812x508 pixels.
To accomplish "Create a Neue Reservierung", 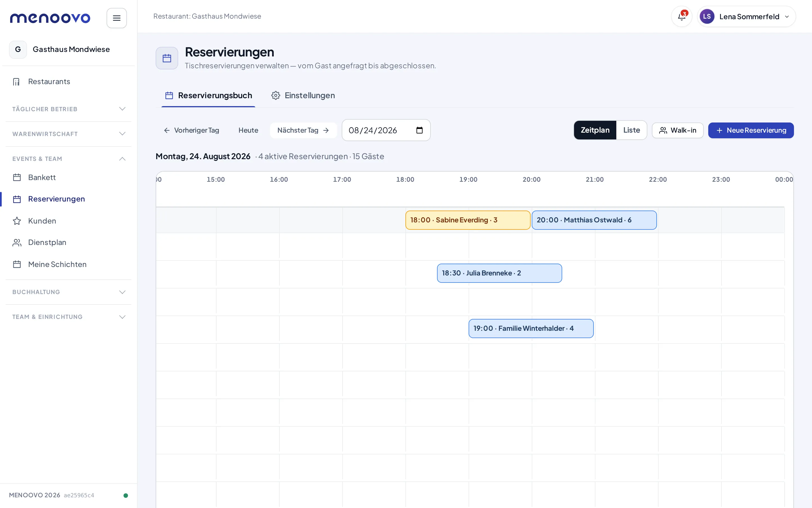I will pyautogui.click(x=751, y=130).
